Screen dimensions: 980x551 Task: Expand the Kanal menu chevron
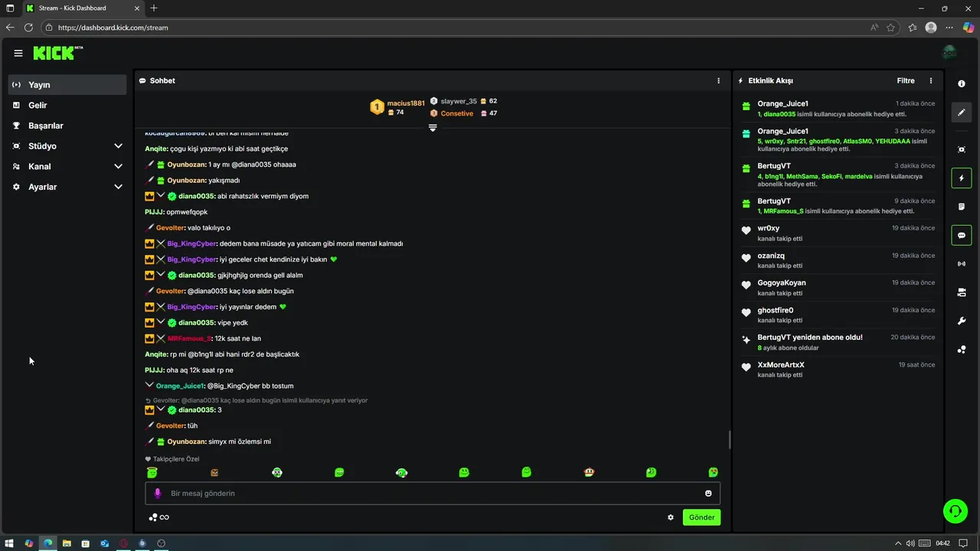coord(118,166)
